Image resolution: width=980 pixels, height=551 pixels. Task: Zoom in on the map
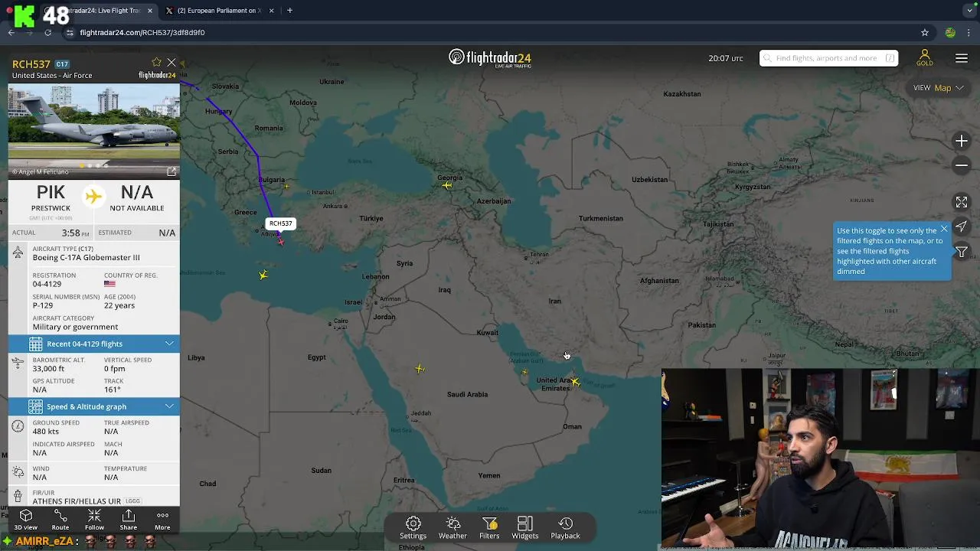(x=962, y=141)
